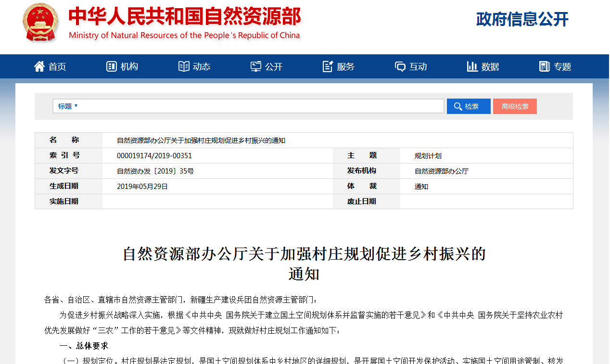This screenshot has height=364, width=610.
Task: Click the 实施日期 label cell
Action: click(69, 201)
